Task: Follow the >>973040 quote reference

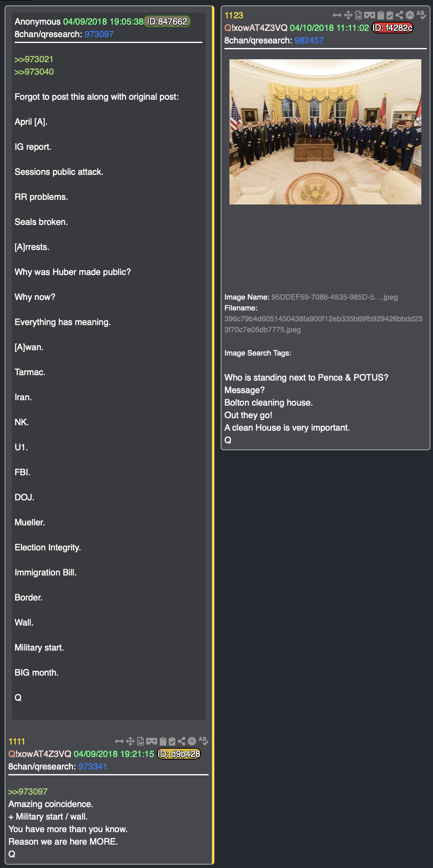Action: 34,72
